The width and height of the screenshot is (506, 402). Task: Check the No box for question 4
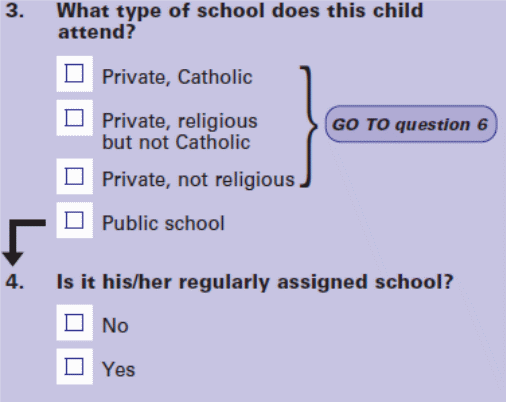click(74, 322)
